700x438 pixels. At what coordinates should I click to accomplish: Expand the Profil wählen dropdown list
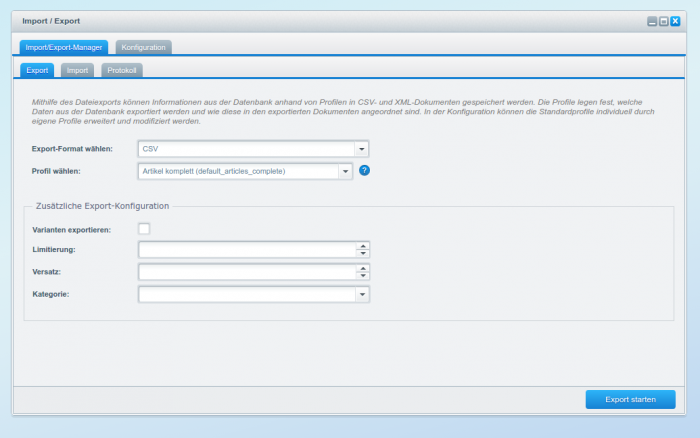346,171
